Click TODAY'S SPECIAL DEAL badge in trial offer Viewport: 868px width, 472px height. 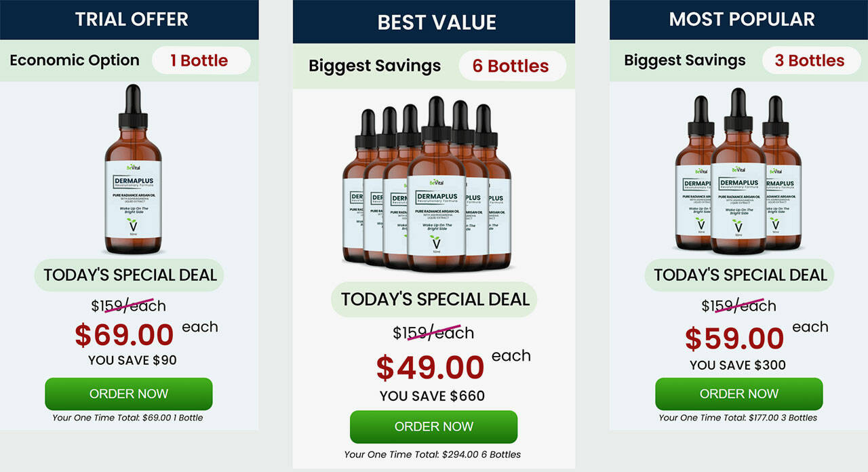pyautogui.click(x=130, y=275)
